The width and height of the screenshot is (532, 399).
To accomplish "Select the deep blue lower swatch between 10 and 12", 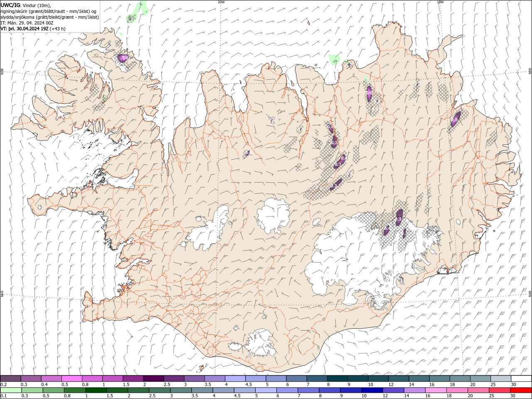I will [x=372, y=390].
